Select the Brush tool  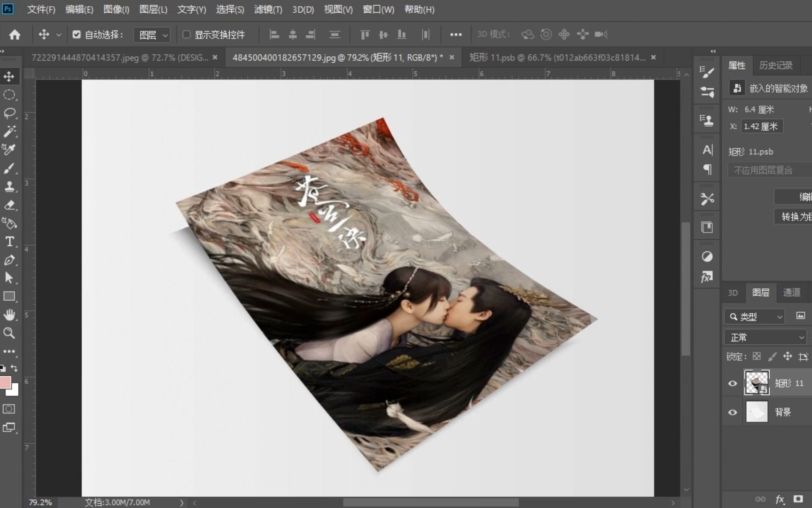coord(9,168)
